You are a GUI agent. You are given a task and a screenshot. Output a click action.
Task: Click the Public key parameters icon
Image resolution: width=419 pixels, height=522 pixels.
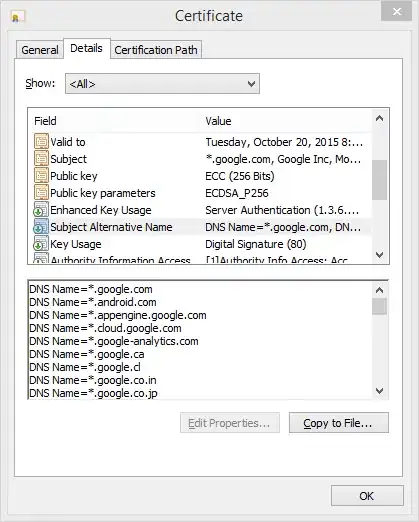pos(41,192)
